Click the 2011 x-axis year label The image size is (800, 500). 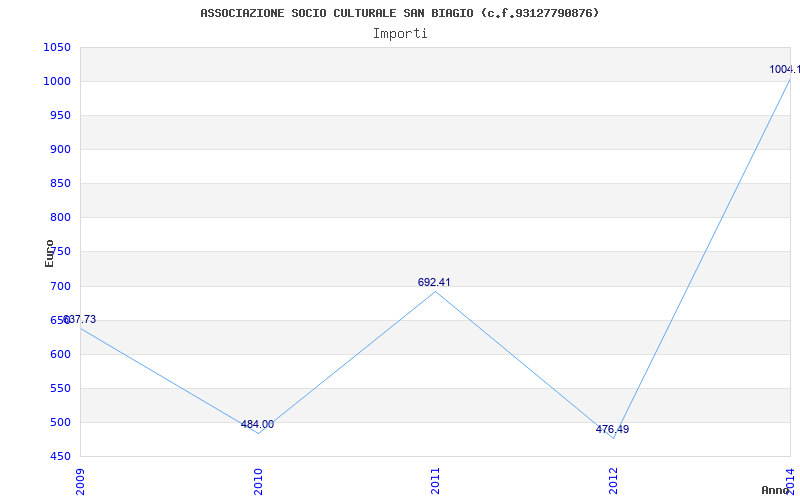point(435,481)
